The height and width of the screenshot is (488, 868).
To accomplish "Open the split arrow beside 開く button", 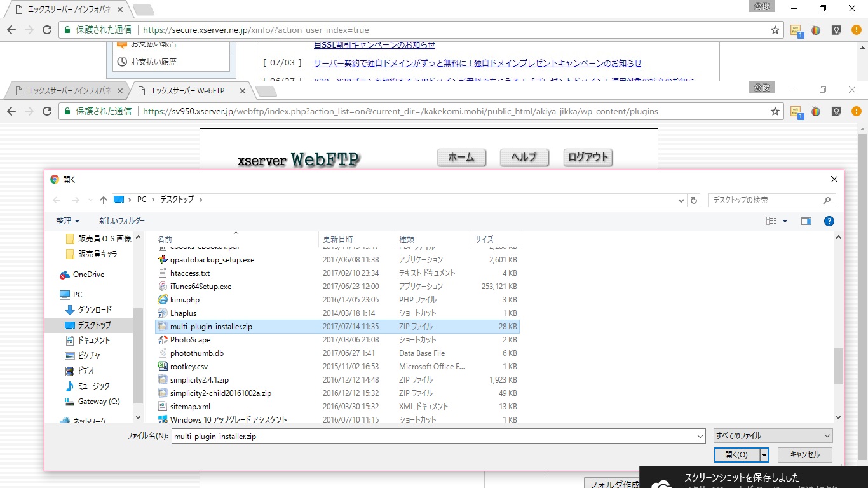I will (764, 455).
